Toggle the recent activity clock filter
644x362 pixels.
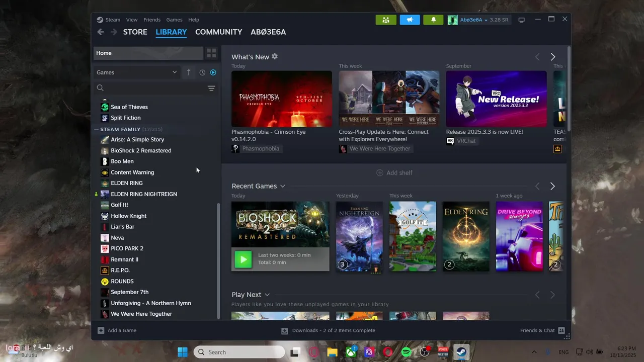pyautogui.click(x=202, y=72)
